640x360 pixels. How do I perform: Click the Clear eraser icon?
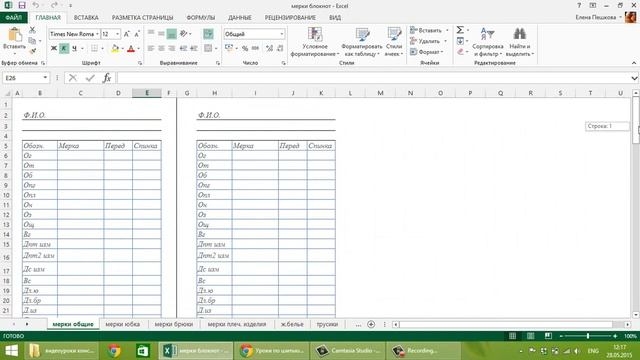point(460,52)
